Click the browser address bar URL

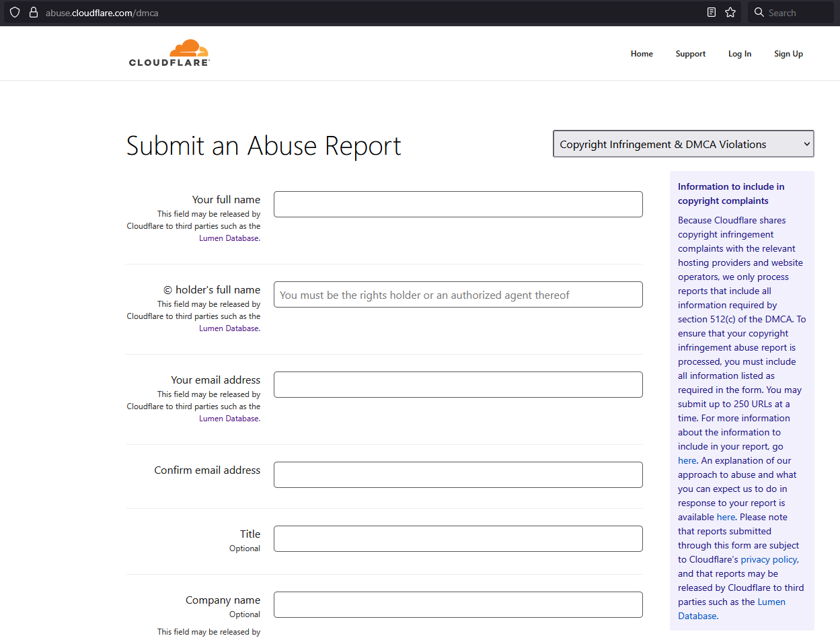[x=102, y=13]
